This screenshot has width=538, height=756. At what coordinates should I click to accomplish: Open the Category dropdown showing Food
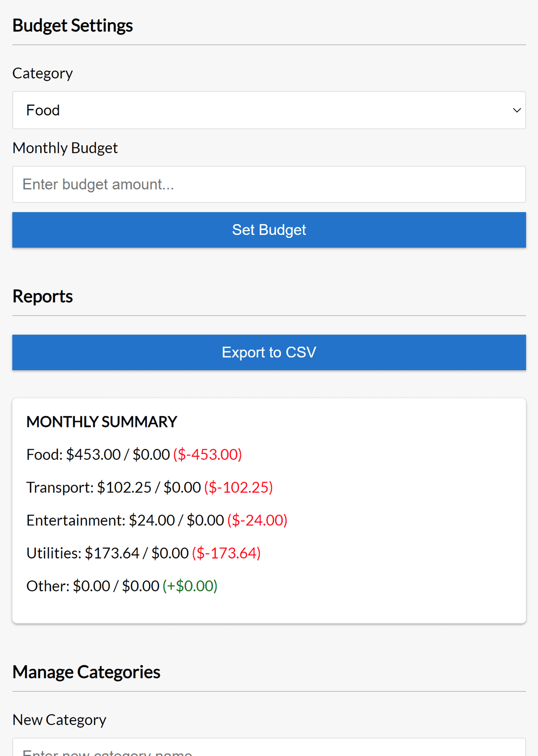click(x=269, y=110)
